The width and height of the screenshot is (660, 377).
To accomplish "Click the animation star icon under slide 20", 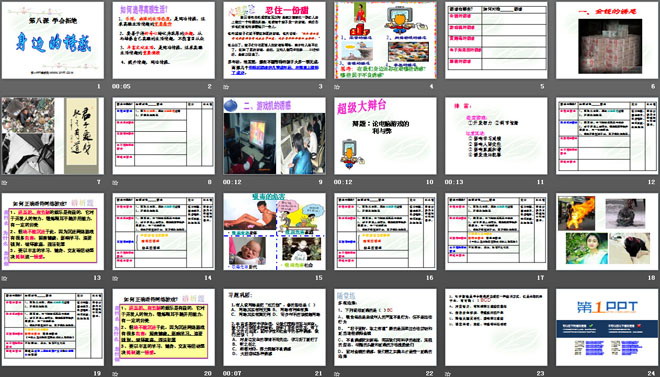I will click(115, 373).
